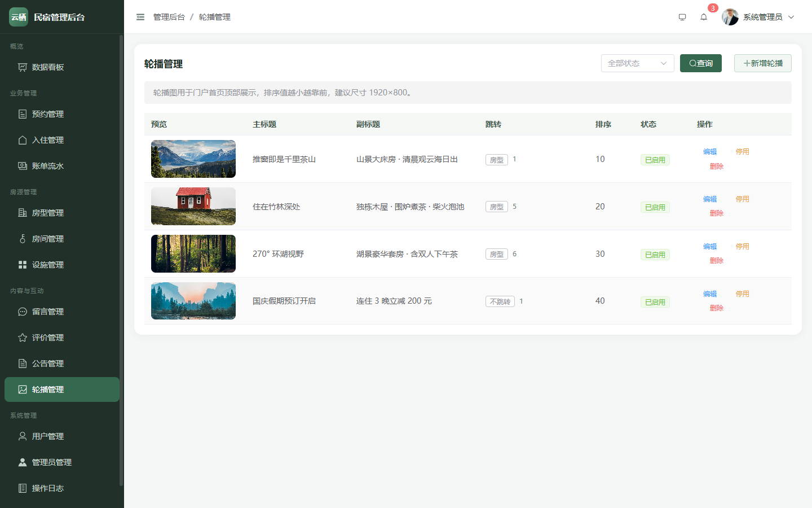The height and width of the screenshot is (508, 812).
Task: Click the 留言管理 chat bubble icon
Action: [x=23, y=312]
